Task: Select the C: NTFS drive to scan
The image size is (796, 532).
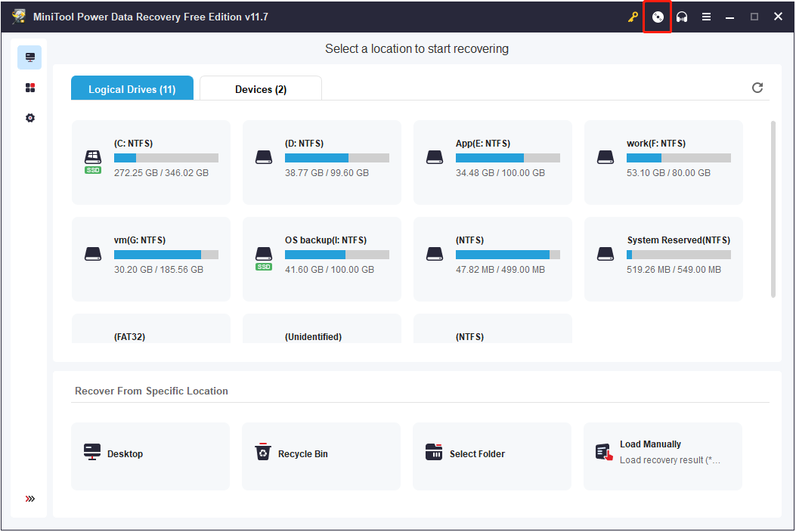Action: (150, 162)
